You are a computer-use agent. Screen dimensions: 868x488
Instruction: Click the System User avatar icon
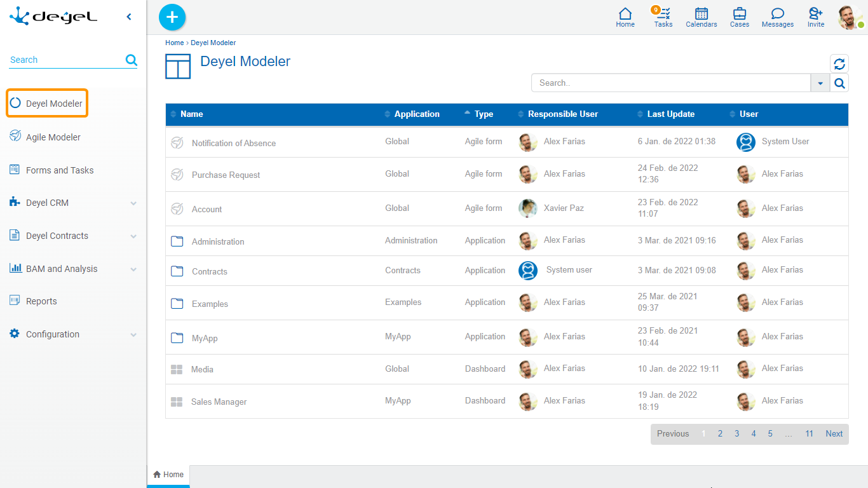click(746, 142)
